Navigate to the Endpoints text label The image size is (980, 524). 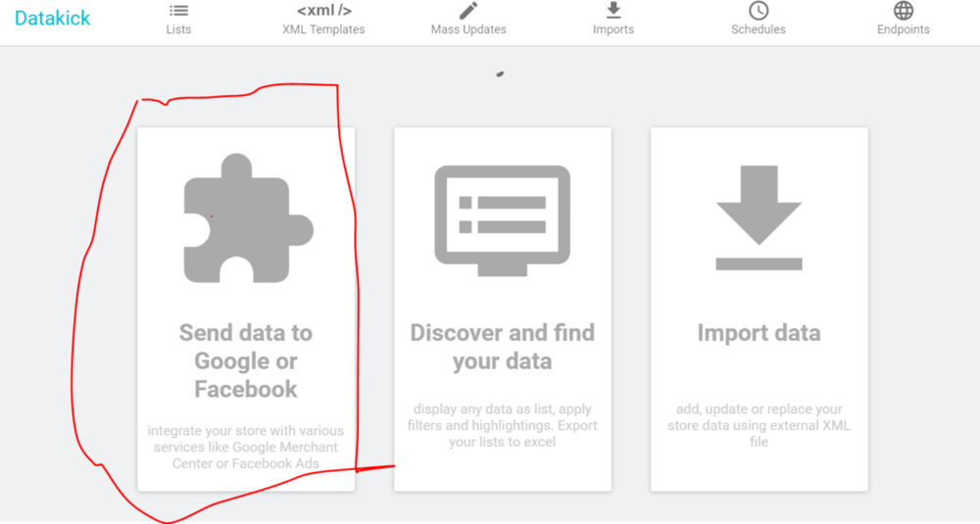click(x=904, y=29)
